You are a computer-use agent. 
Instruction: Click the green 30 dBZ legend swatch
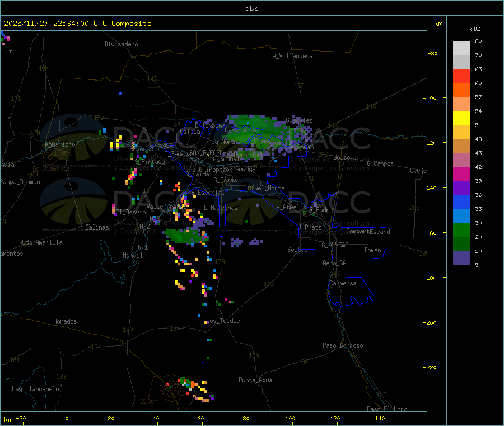[461, 230]
